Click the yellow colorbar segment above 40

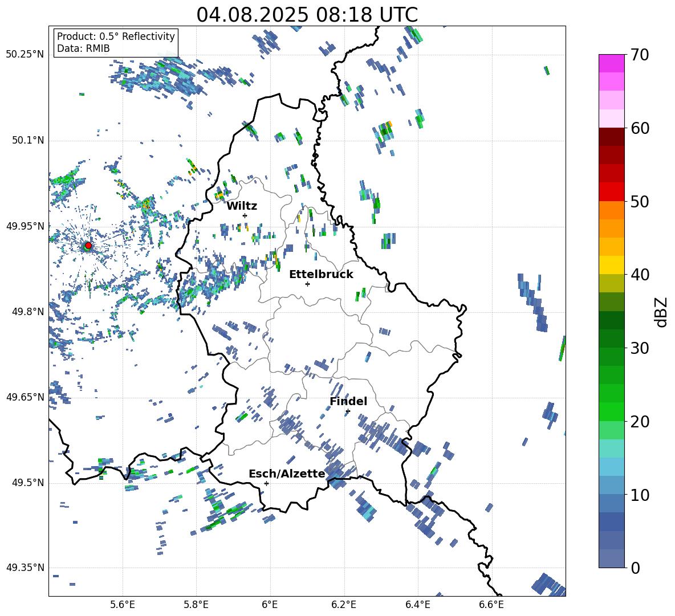611,265
